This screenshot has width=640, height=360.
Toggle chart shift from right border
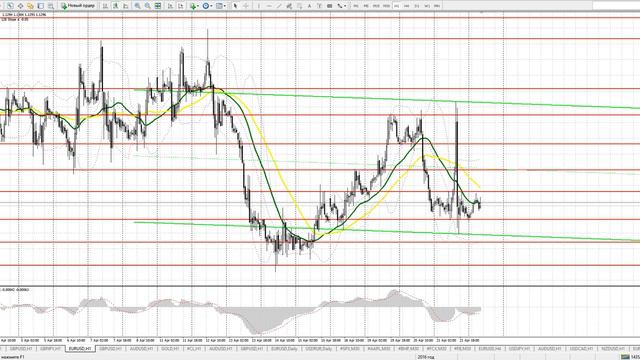point(181,6)
